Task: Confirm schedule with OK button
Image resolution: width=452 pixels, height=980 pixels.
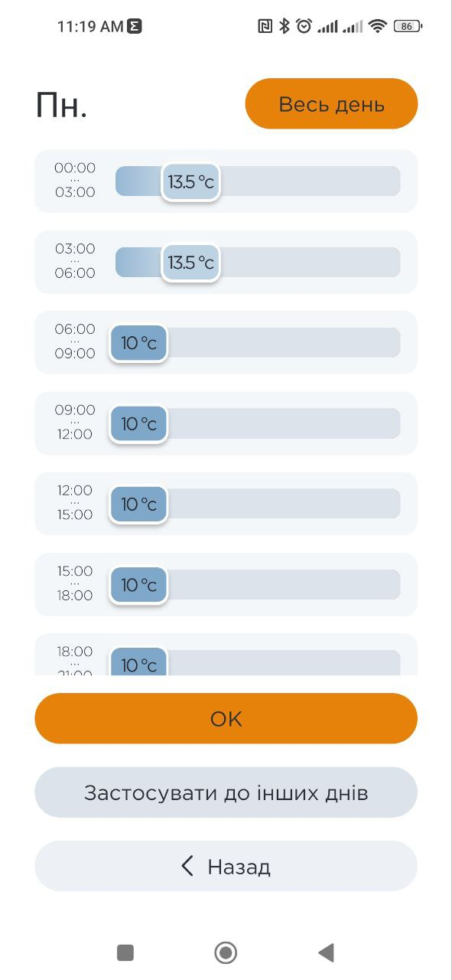Action: pos(226,718)
